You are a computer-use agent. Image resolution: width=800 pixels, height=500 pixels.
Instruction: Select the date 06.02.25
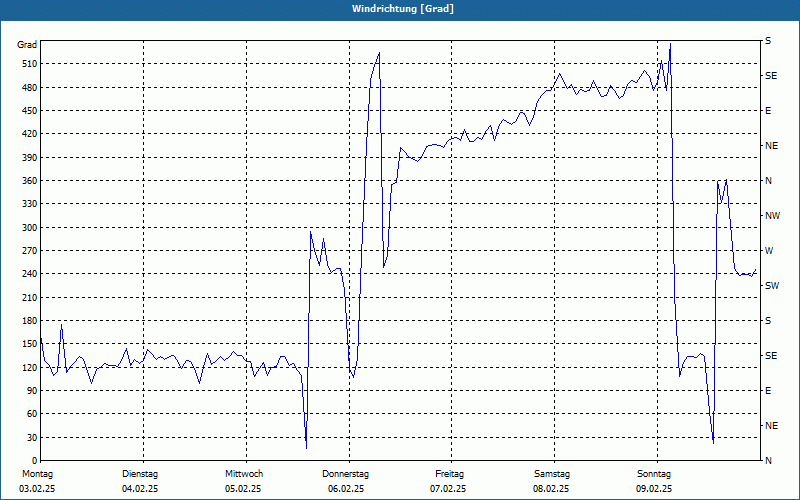click(x=346, y=489)
